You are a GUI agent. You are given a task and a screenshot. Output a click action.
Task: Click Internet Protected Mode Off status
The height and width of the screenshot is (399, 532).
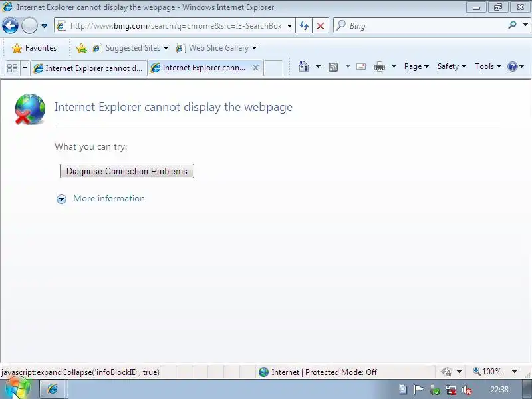[318, 372]
